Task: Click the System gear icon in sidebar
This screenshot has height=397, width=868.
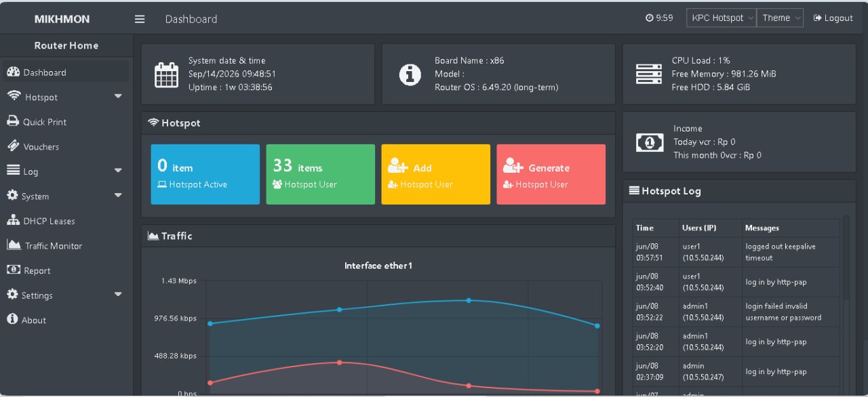Action: [x=12, y=196]
